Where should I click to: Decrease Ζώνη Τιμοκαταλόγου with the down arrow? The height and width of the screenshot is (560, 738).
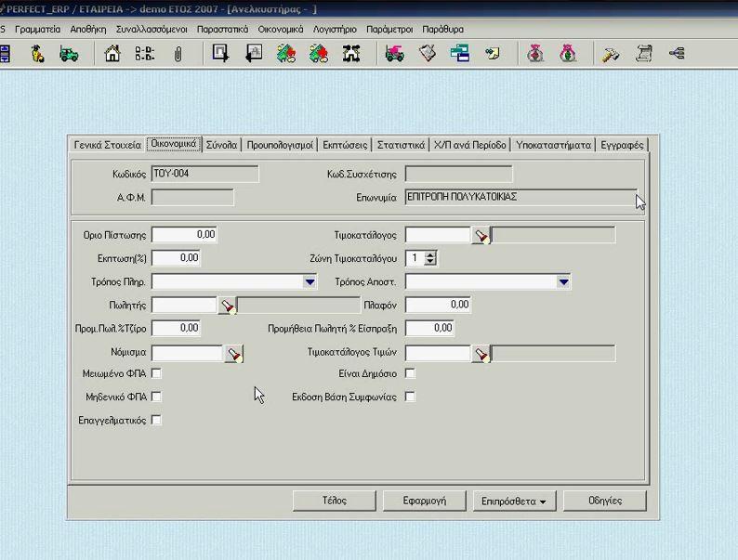coord(430,262)
